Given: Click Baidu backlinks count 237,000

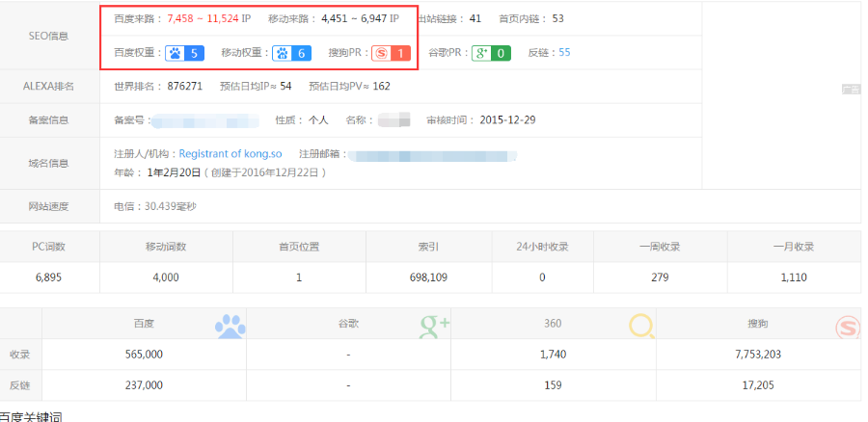Looking at the screenshot, I should (144, 385).
